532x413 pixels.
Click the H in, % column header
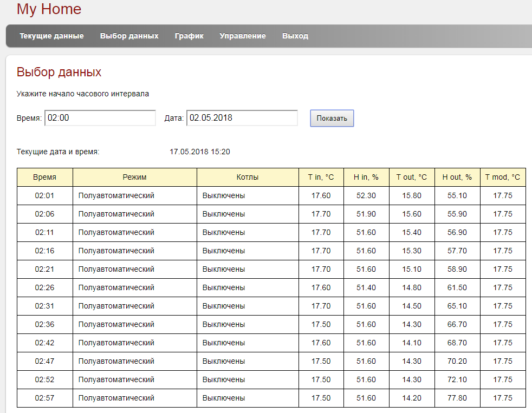tap(366, 178)
